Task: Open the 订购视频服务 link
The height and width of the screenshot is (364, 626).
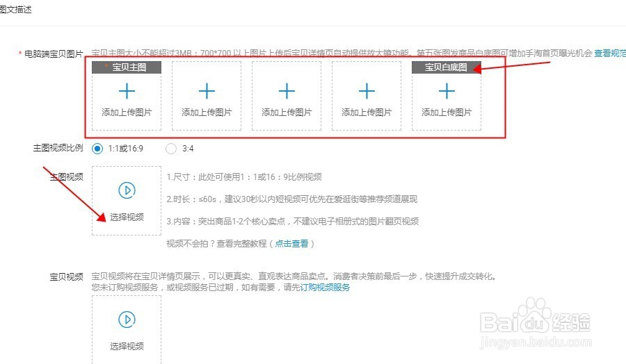Action: 325,287
